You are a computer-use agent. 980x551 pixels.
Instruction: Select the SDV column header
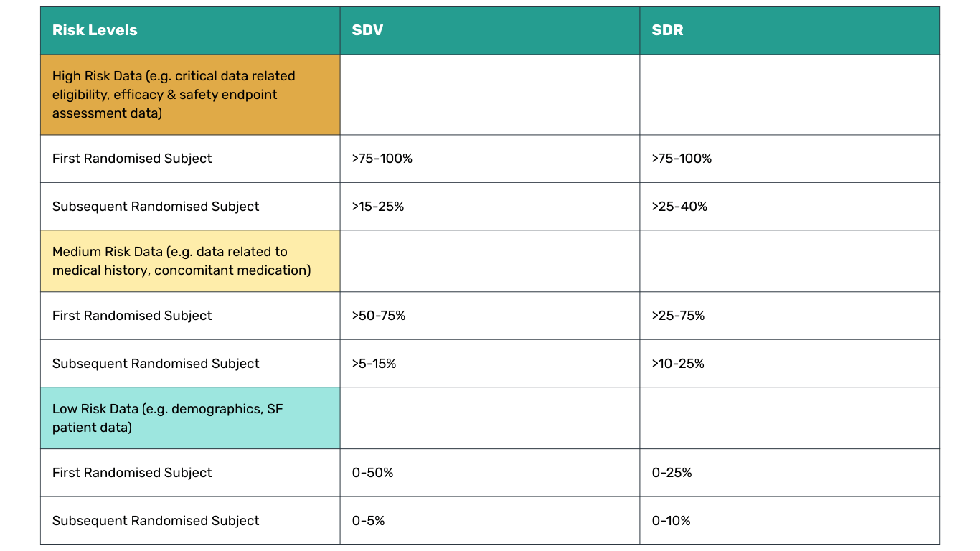click(367, 30)
